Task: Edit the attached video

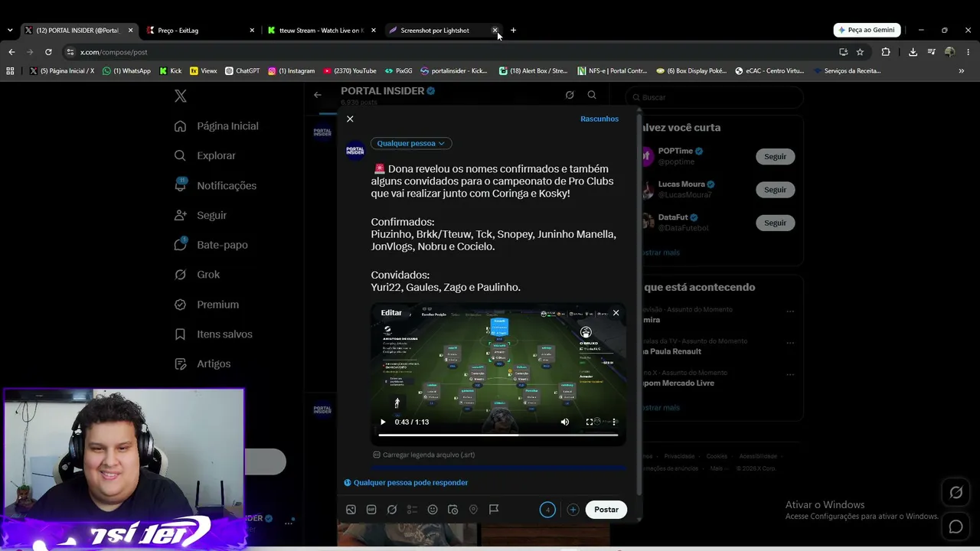Action: click(391, 312)
